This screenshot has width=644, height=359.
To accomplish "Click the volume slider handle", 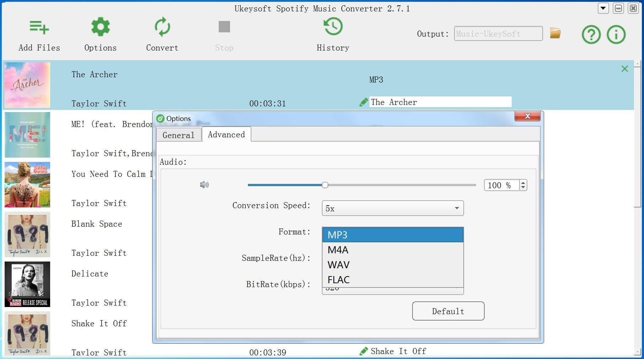I will click(325, 185).
